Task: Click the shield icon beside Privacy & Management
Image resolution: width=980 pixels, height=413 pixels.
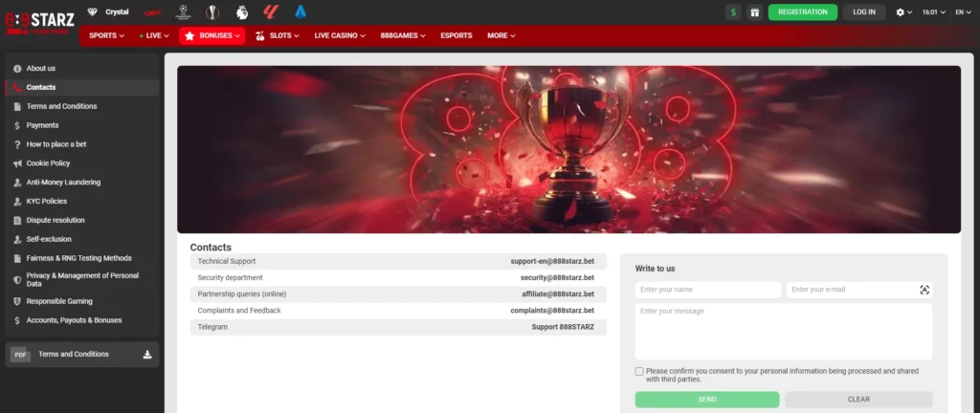Action: (x=17, y=279)
